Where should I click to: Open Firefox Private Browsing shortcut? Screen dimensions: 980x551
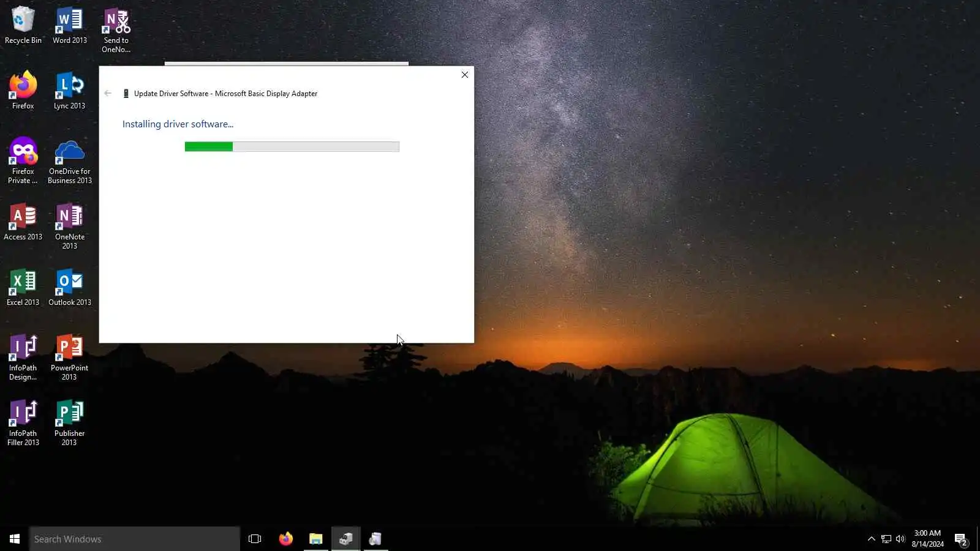tap(23, 161)
